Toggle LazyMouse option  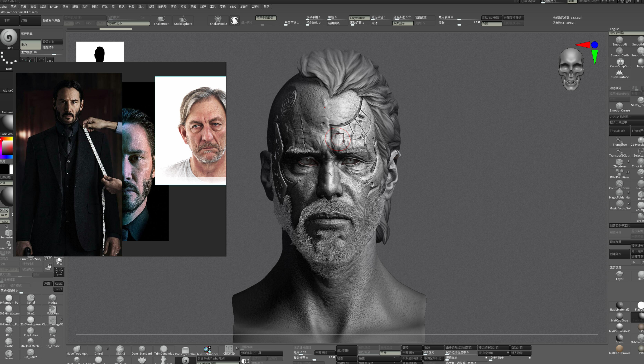click(x=359, y=18)
